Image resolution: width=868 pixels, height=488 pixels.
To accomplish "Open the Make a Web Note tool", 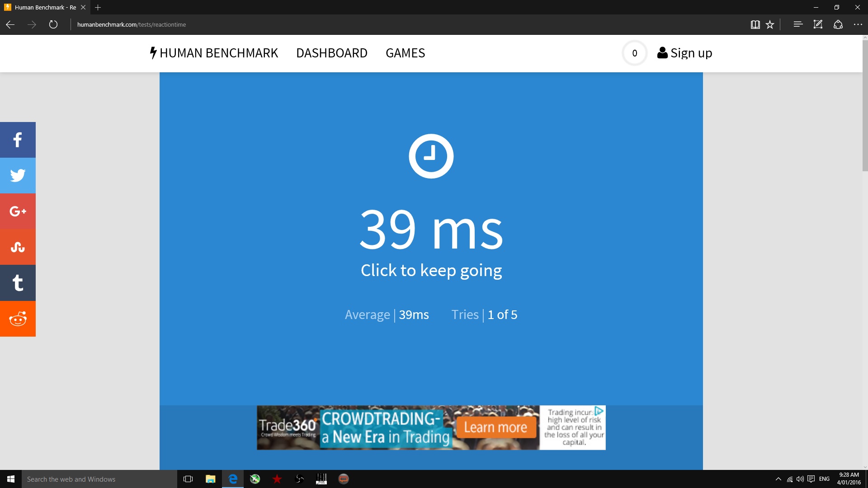I will click(x=818, y=24).
